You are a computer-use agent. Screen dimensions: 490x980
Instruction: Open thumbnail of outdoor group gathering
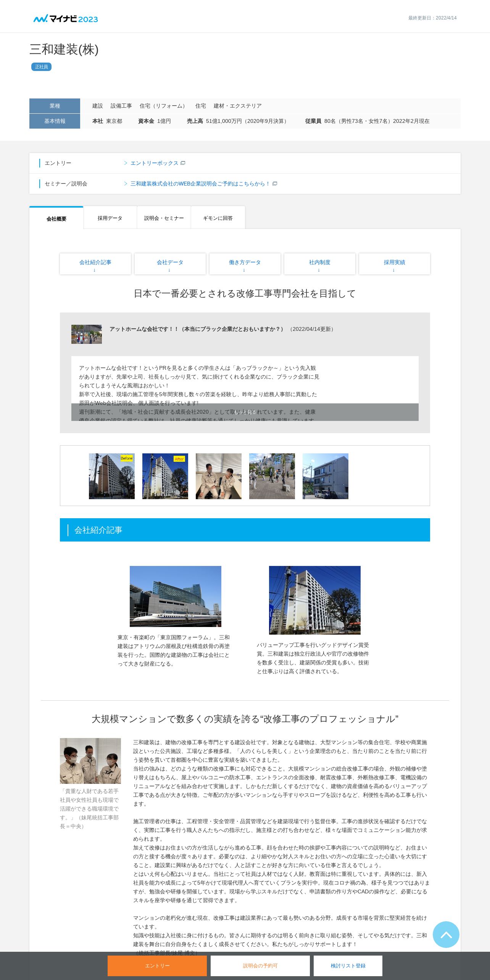click(272, 476)
